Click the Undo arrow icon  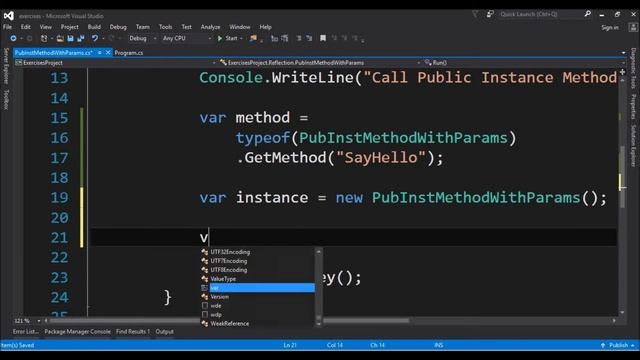pos(95,38)
